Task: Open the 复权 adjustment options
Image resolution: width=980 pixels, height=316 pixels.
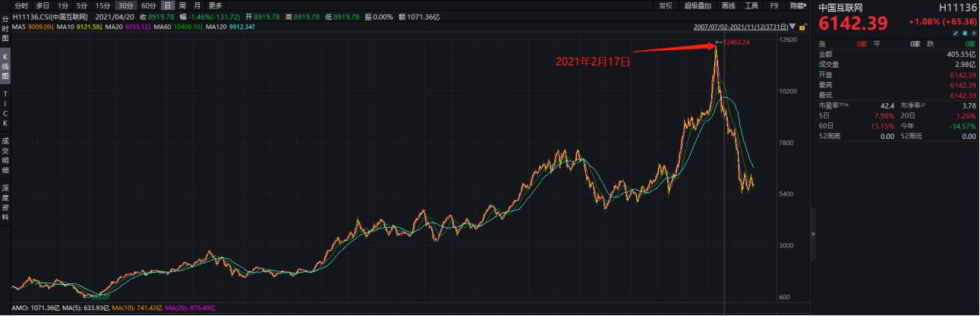Action: pos(666,5)
